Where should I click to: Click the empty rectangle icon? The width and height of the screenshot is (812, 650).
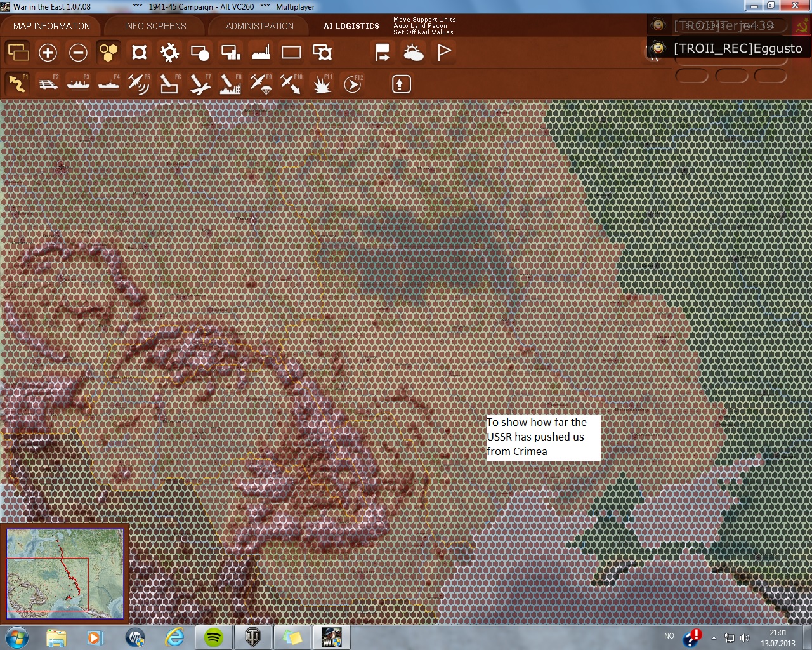click(291, 52)
